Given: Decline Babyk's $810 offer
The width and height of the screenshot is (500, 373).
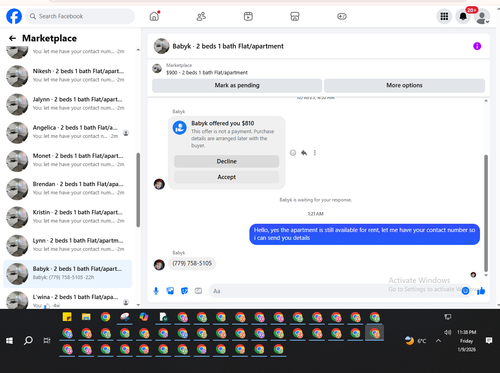Looking at the screenshot, I should tap(226, 161).
